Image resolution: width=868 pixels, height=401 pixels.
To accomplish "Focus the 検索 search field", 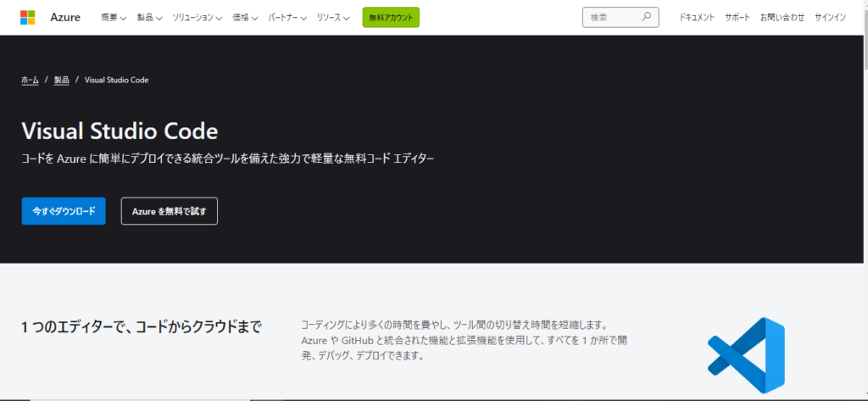I will [x=620, y=17].
